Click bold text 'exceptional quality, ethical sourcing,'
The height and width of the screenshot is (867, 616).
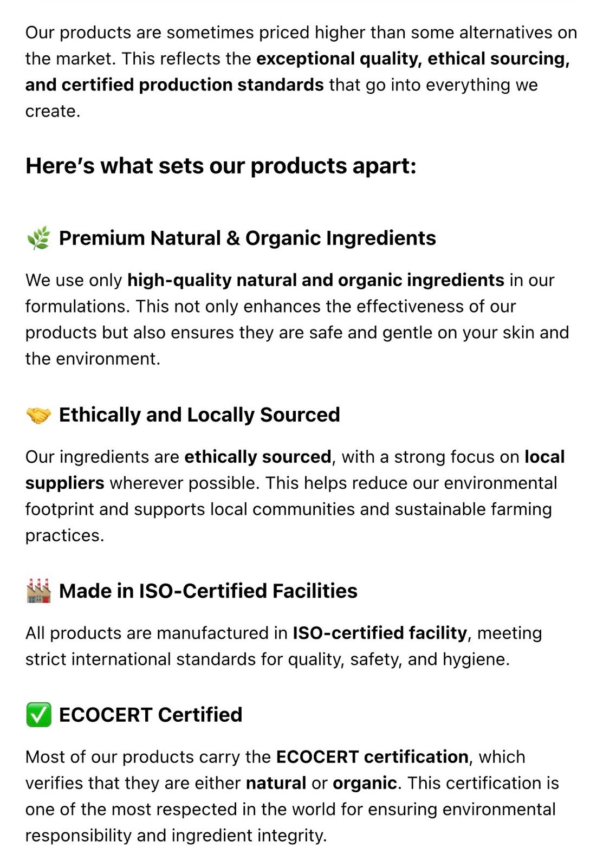(x=413, y=59)
